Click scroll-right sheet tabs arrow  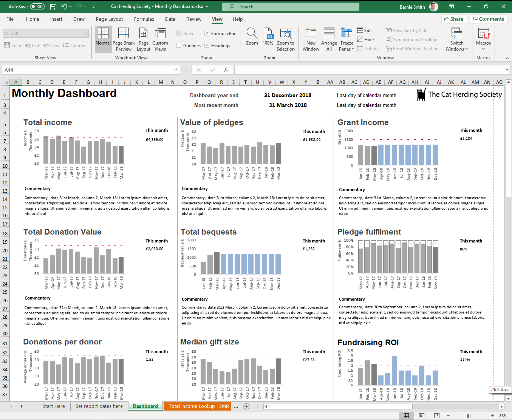[x=22, y=406]
